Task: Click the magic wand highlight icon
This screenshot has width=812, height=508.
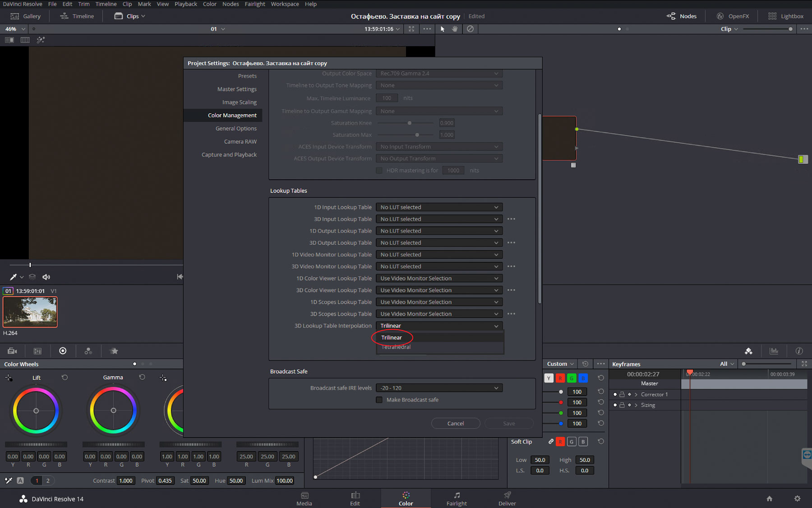Action: 41,40
